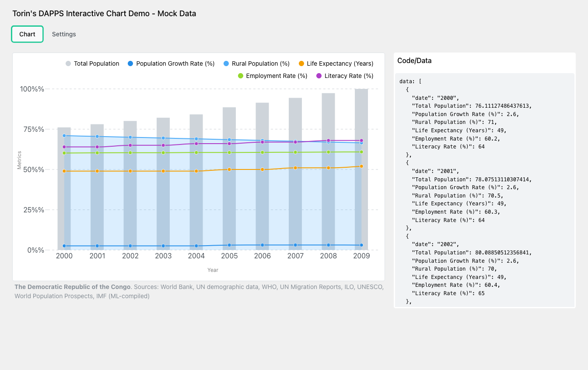Click the 2009 x-axis label
This screenshot has width=588, height=370.
pos(361,256)
